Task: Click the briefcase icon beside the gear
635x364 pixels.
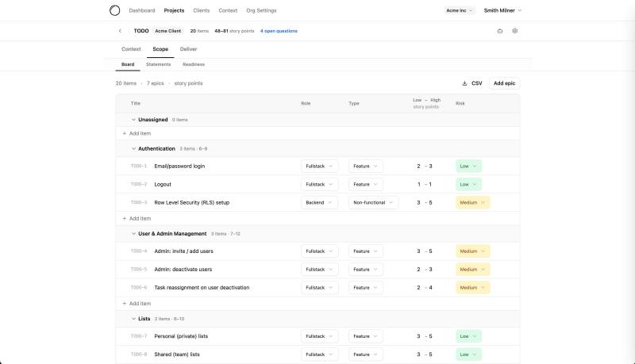Action: pos(499,31)
